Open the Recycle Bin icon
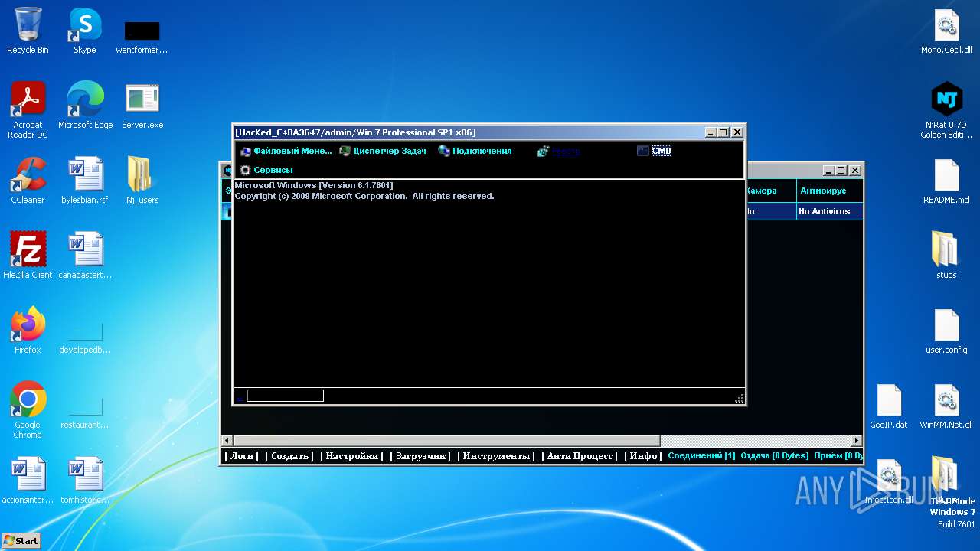 [x=28, y=31]
